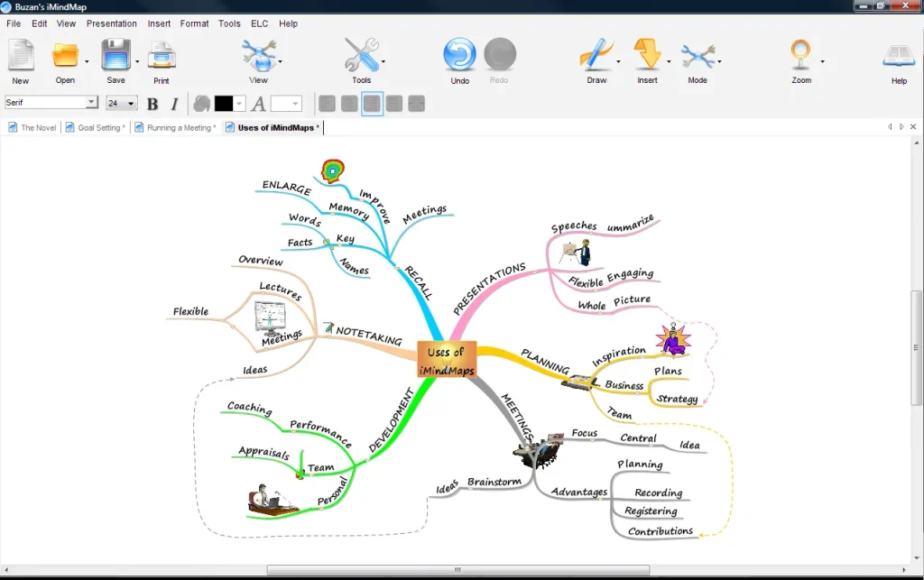Open a file with the Open folder icon
924x580 pixels.
[x=65, y=55]
